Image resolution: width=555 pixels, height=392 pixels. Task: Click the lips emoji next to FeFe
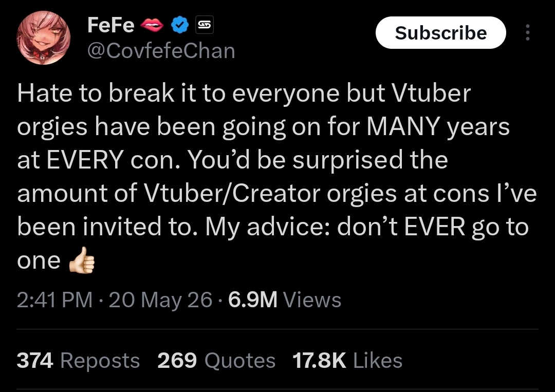click(152, 25)
